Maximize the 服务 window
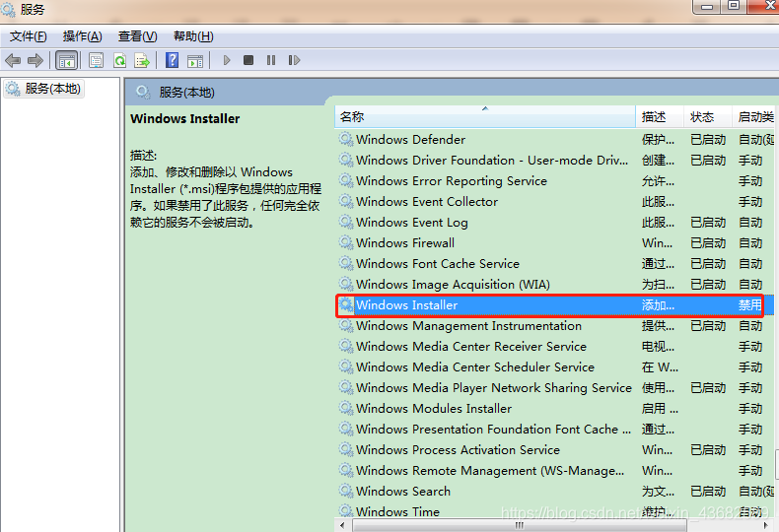Viewport: 779px width, 532px height. tap(734, 6)
